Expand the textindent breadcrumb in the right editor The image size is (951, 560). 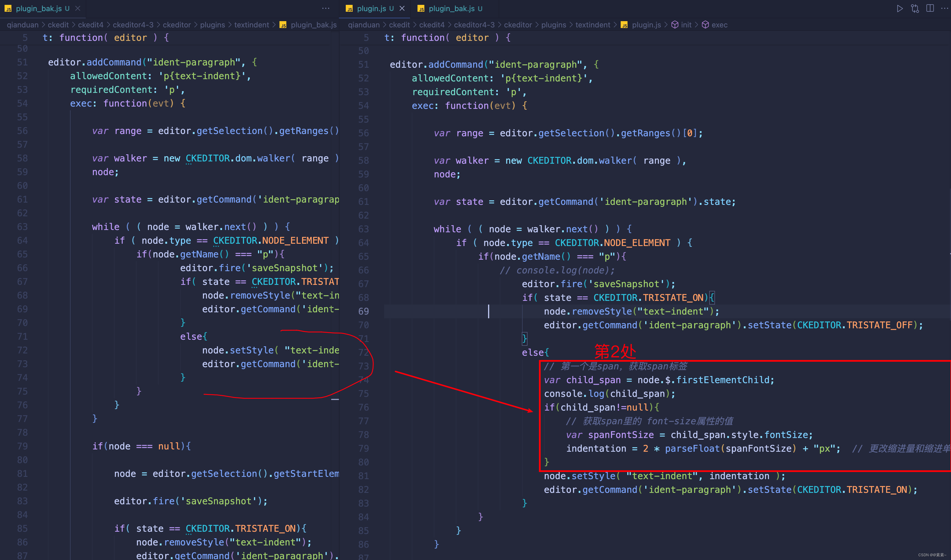[592, 25]
